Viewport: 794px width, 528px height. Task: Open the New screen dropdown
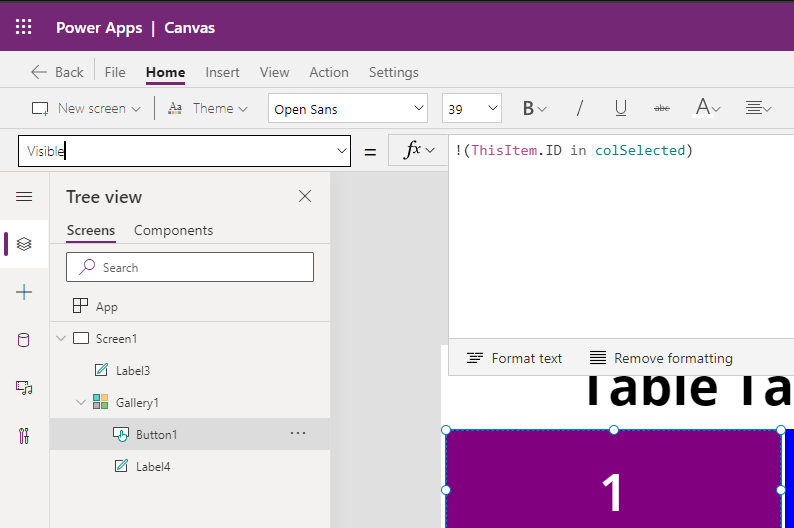(86, 108)
